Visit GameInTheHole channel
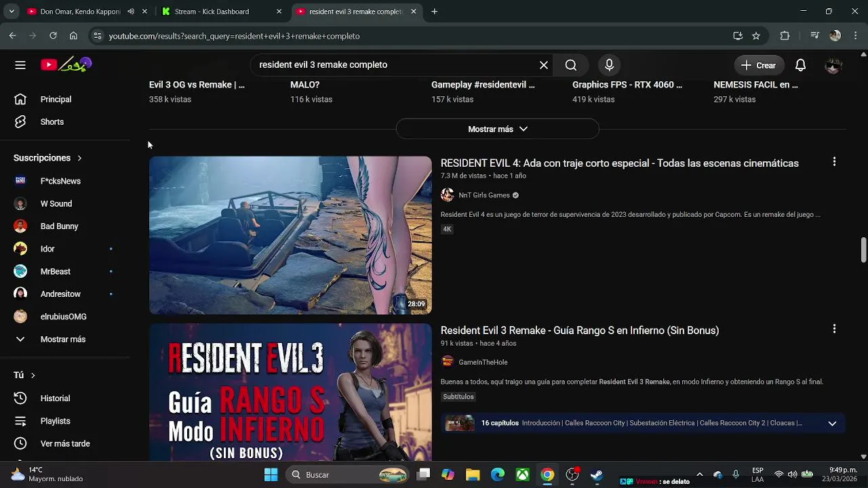Screen dimensions: 868x488 [483, 363]
